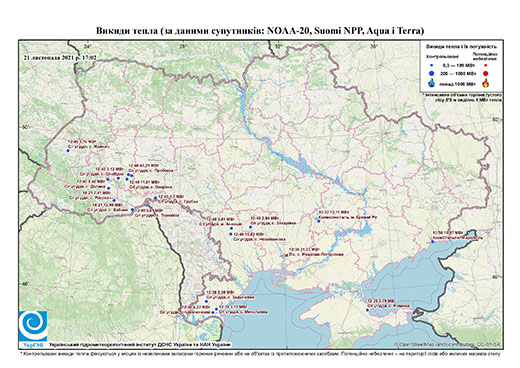
Task: Select the blue marker in Crimea near Rivne label
Action: point(368,310)
